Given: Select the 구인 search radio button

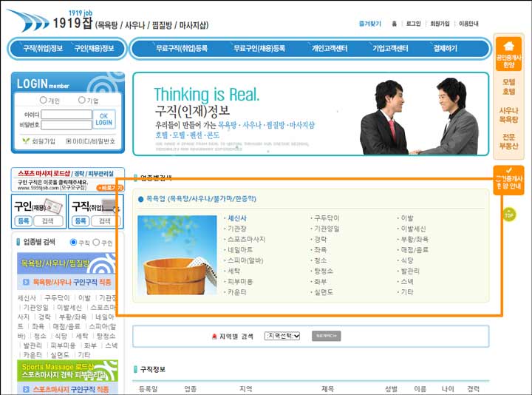Looking at the screenshot, I should click(x=96, y=242).
